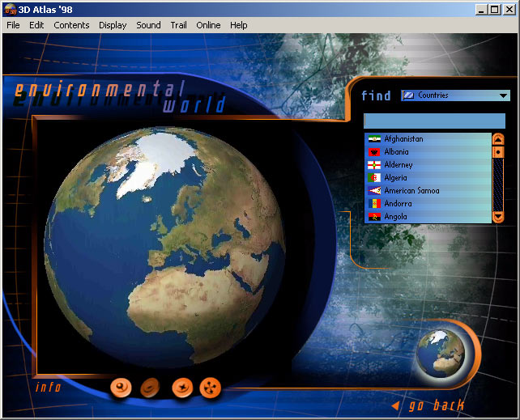Click the go back link
This screenshot has width=520, height=420.
tap(436, 405)
